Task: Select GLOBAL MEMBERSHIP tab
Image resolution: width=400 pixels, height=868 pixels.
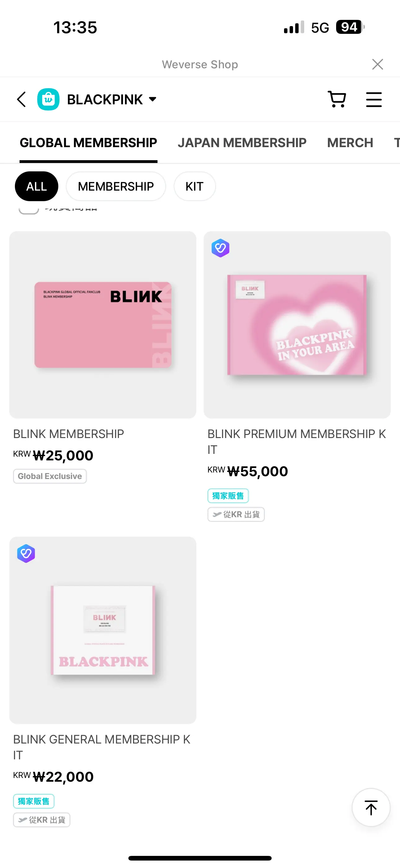Action: pyautogui.click(x=88, y=142)
